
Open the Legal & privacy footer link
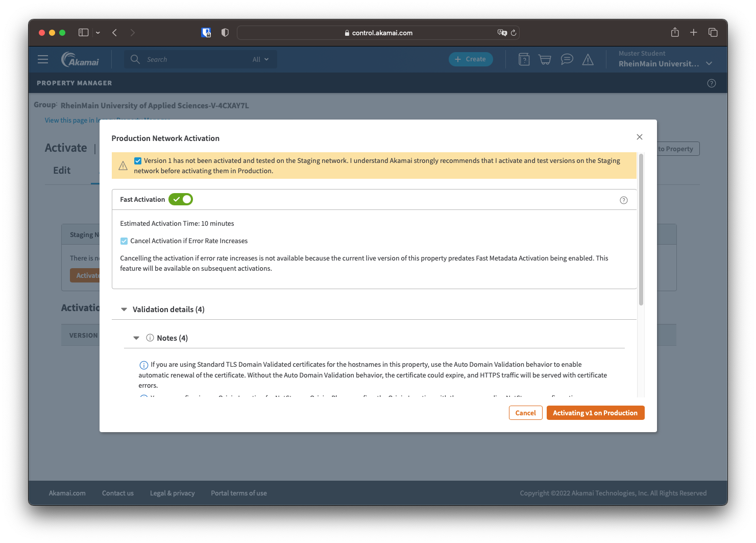coord(173,493)
